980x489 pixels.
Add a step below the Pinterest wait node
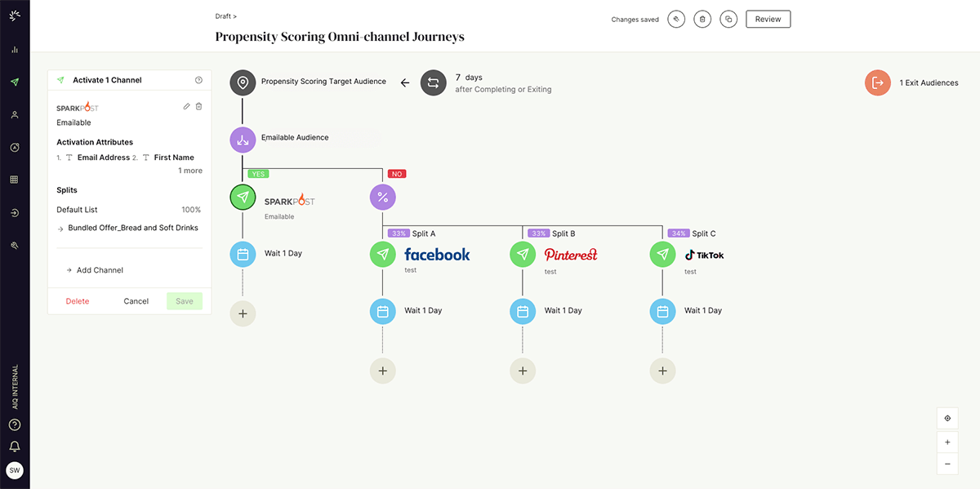coord(523,371)
